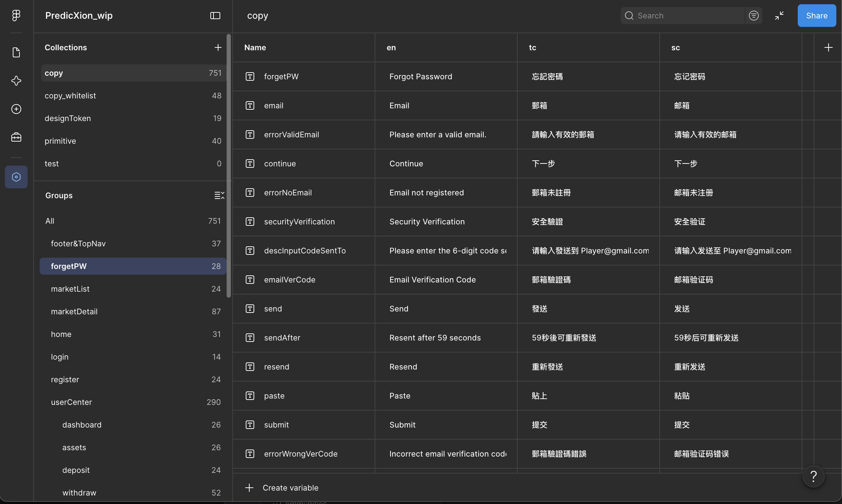This screenshot has height=504, width=842.
Task: Click the circled plus insert icon
Action: click(x=16, y=109)
